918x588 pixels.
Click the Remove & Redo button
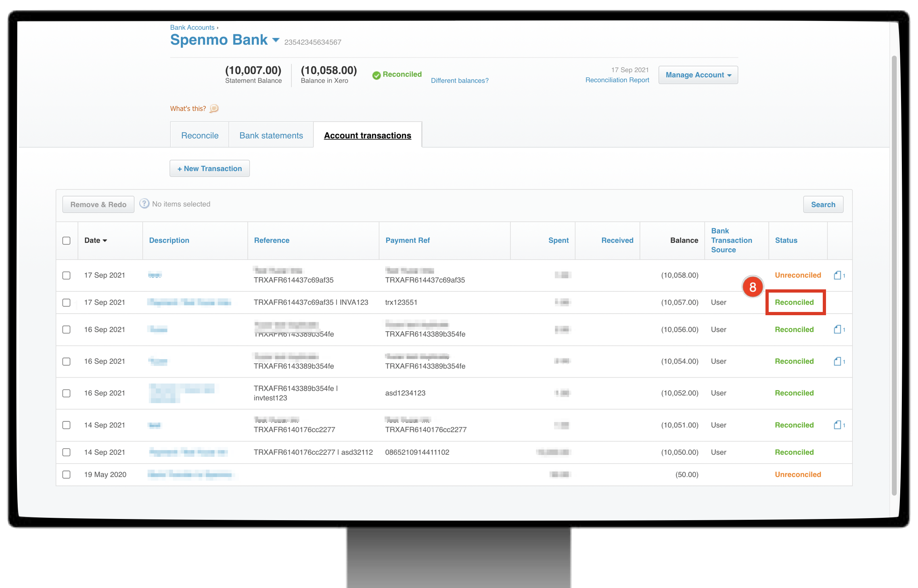(98, 204)
